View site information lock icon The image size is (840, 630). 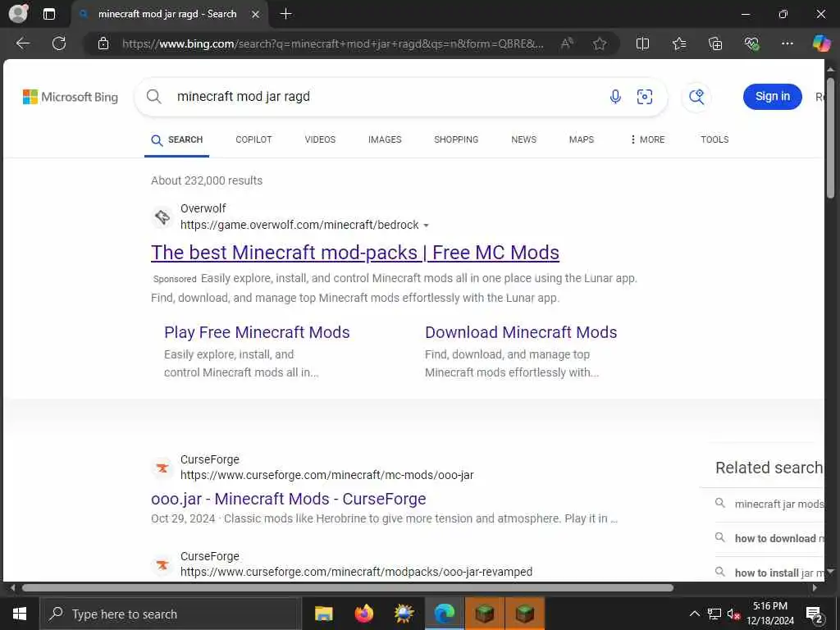point(103,43)
